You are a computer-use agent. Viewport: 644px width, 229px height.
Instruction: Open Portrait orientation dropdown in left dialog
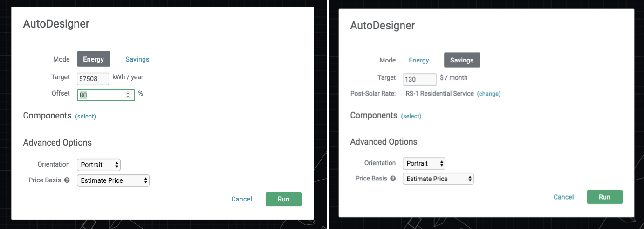pyautogui.click(x=99, y=165)
